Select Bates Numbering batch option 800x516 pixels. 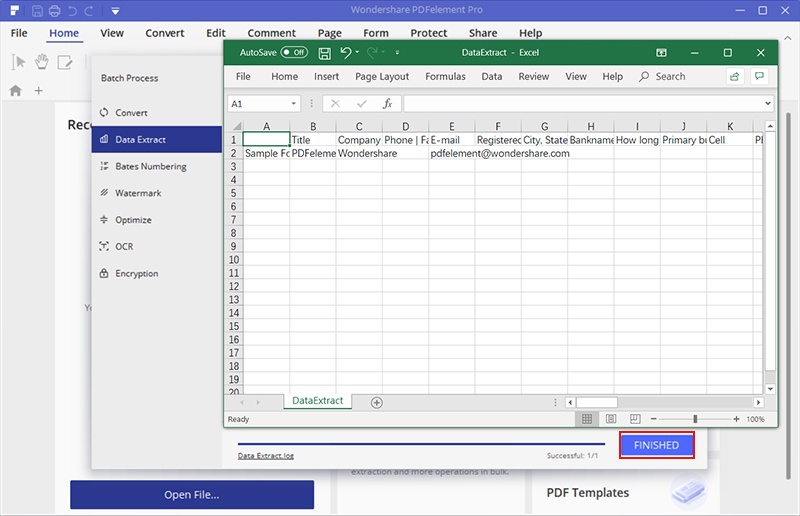[157, 166]
